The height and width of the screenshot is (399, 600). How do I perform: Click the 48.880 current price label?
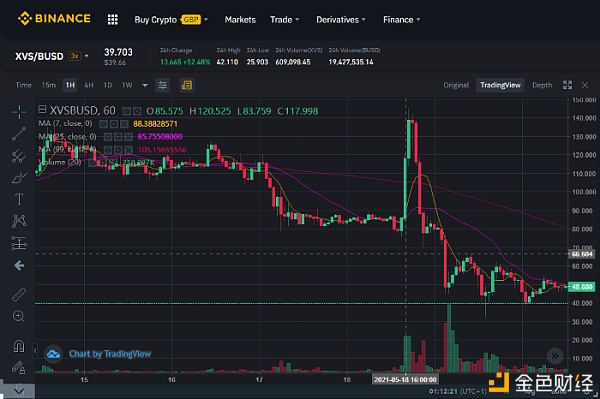(582, 287)
